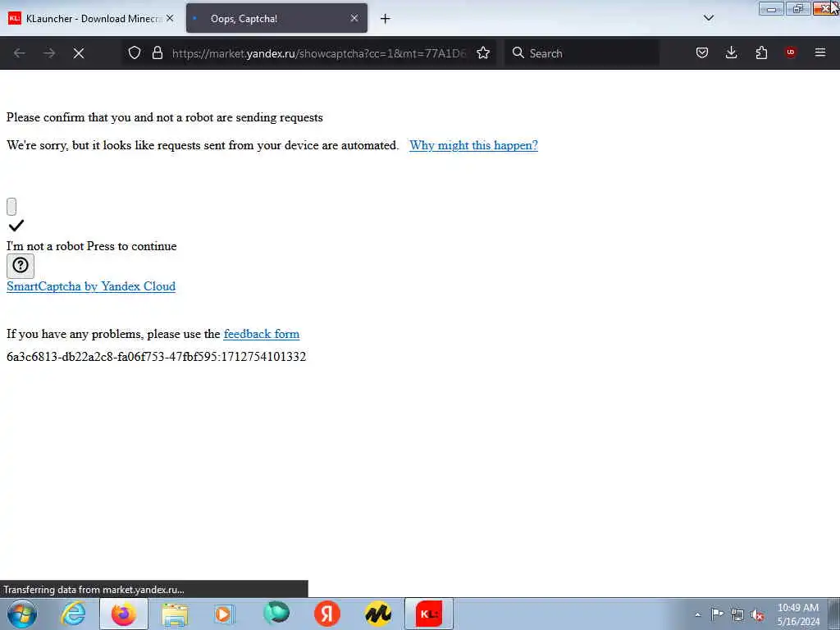This screenshot has width=840, height=630.
Task: Go forward one page
Action: [x=49, y=53]
